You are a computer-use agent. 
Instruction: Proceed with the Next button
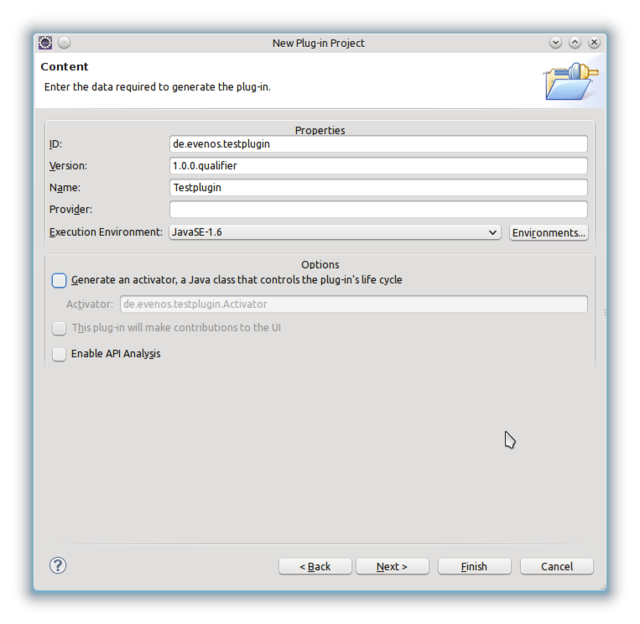(392, 566)
